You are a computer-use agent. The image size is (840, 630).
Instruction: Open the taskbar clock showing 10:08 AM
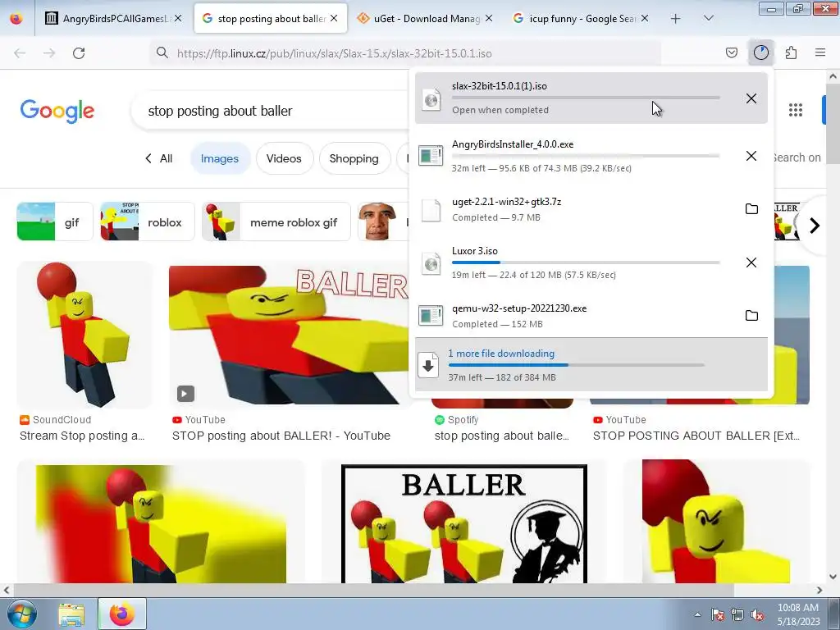point(798,614)
